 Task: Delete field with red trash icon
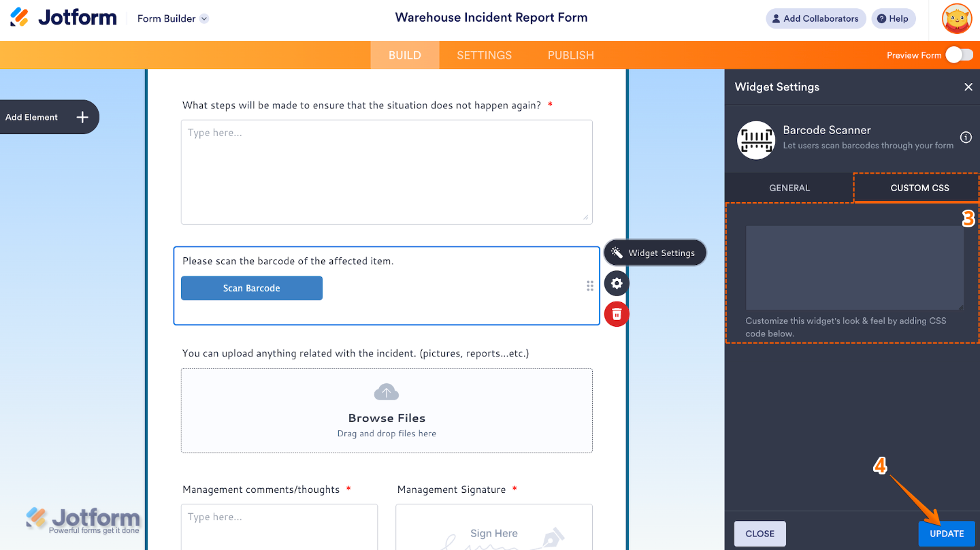pyautogui.click(x=617, y=314)
